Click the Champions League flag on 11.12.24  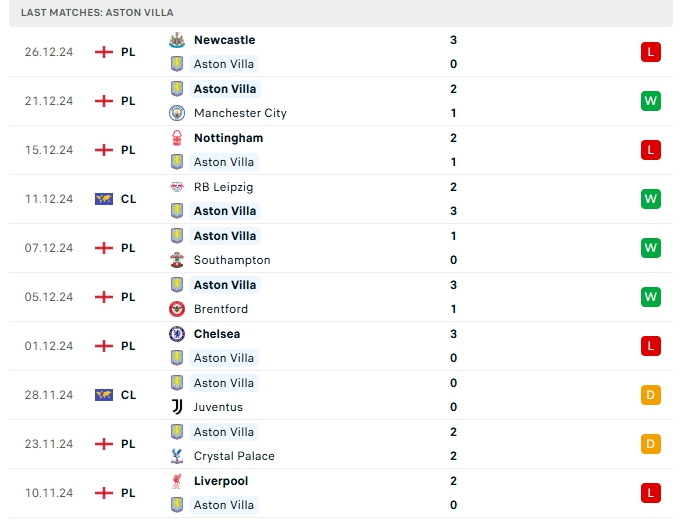coord(103,199)
